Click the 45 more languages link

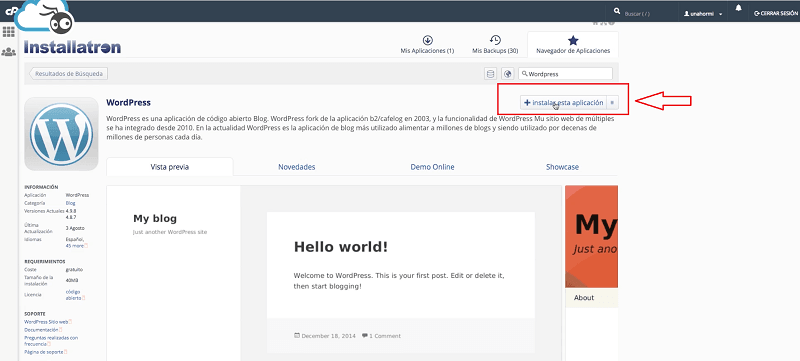pos(75,246)
